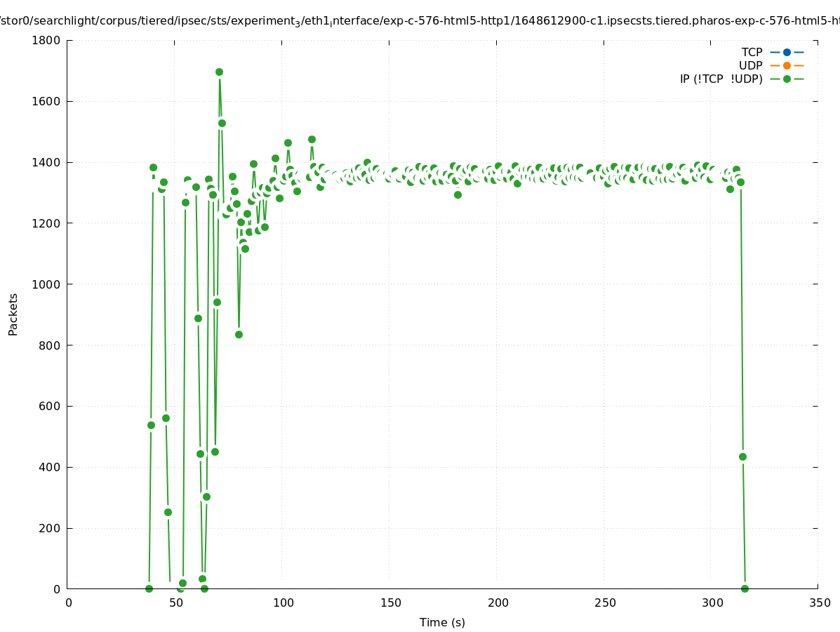
Task: Click the file path title at top
Action: 420,21
